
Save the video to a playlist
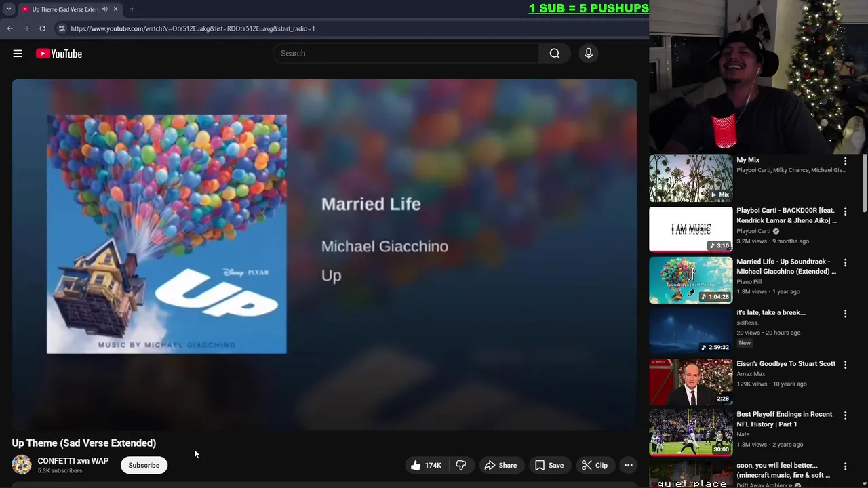coord(549,465)
